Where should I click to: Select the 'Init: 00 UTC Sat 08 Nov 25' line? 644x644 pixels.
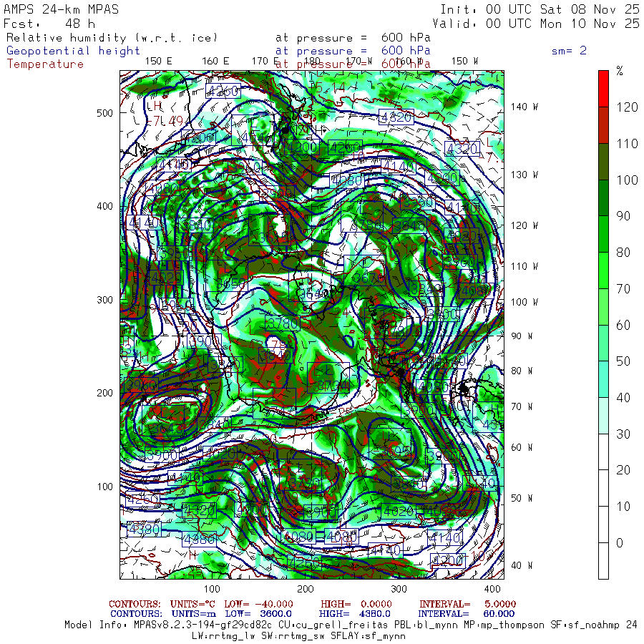click(540, 9)
